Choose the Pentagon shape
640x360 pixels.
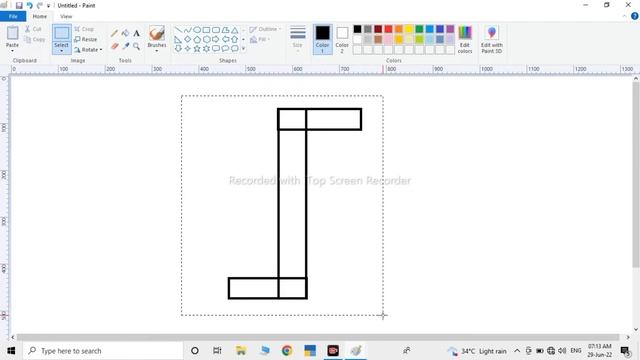click(197, 39)
